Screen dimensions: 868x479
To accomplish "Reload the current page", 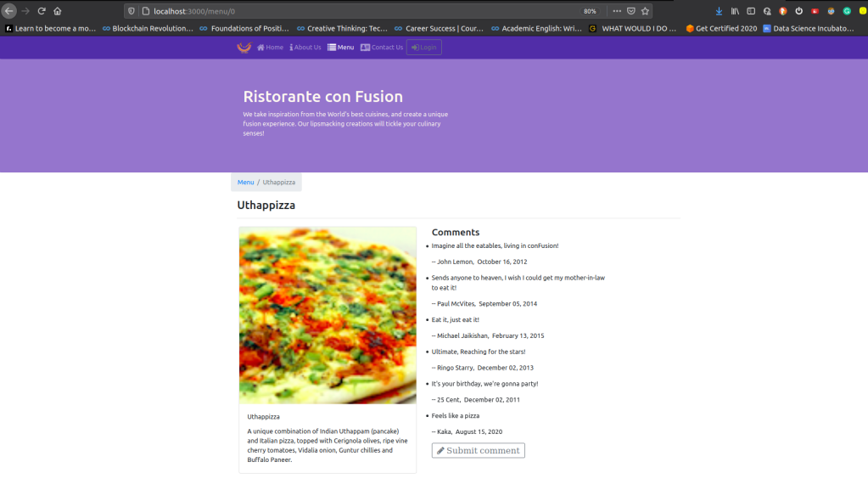I will pyautogui.click(x=41, y=11).
